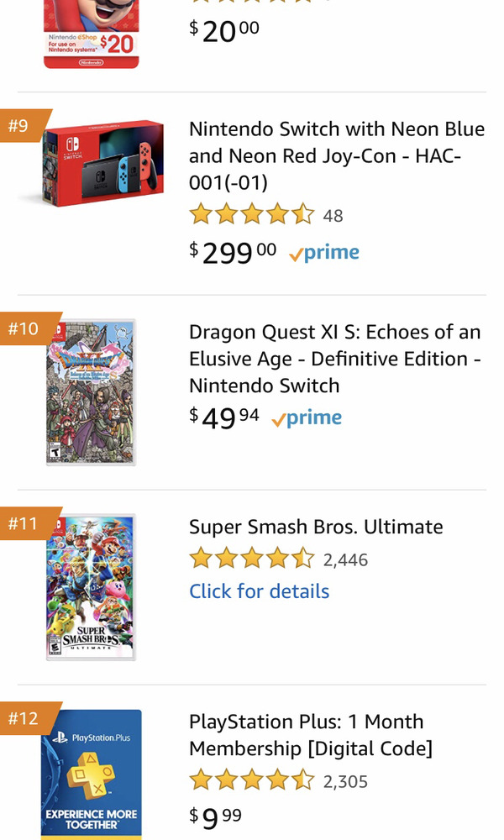Viewport: 504px width, 840px height.
Task: View star ratings for Super Smash Bros. Ultimate
Action: pyautogui.click(x=252, y=559)
